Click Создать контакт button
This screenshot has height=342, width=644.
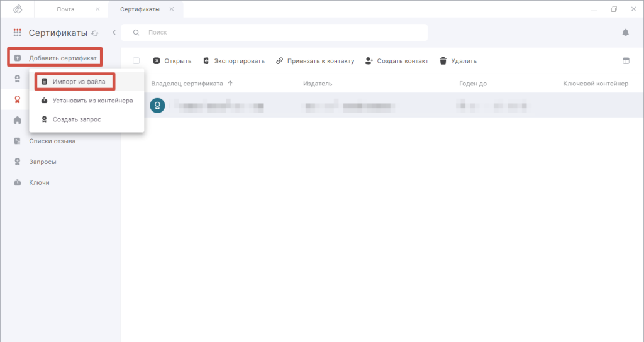click(x=397, y=61)
